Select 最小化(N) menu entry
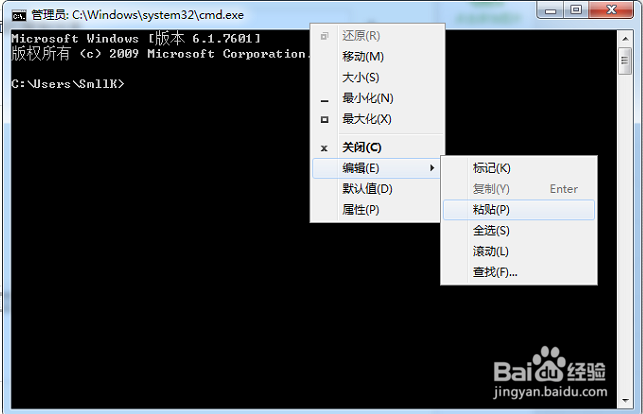This screenshot has width=643, height=414. pos(376,98)
